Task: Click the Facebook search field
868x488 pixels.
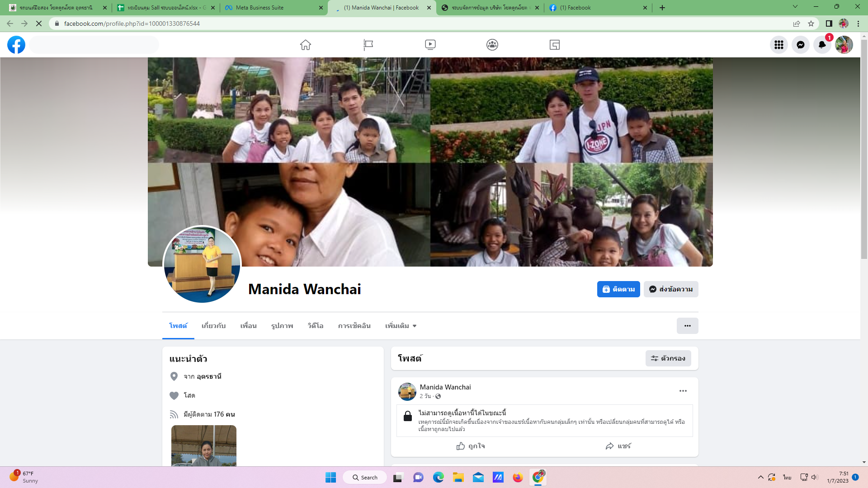Action: [94, 45]
